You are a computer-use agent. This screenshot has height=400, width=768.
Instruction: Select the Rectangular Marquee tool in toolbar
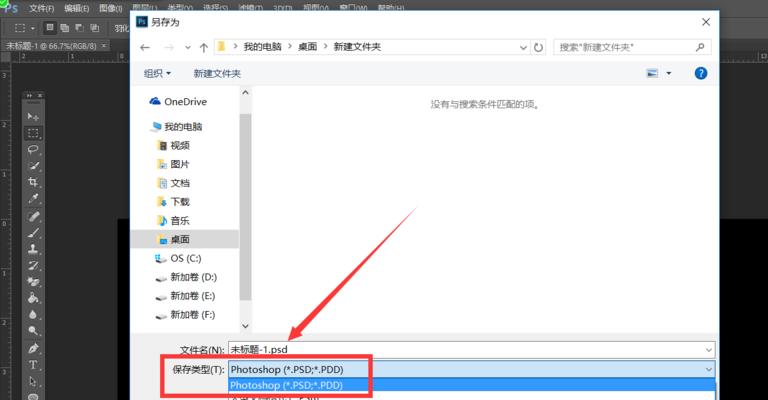33,133
